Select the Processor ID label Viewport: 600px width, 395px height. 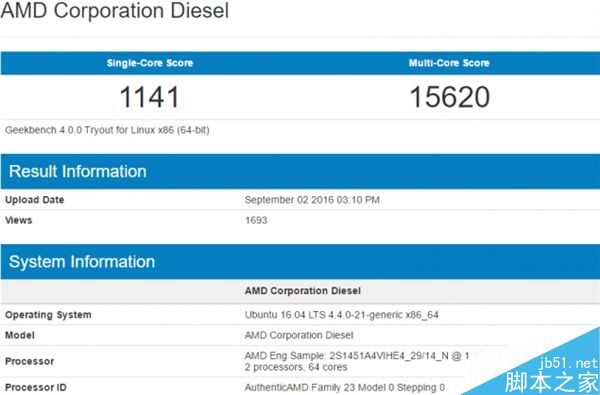click(36, 387)
